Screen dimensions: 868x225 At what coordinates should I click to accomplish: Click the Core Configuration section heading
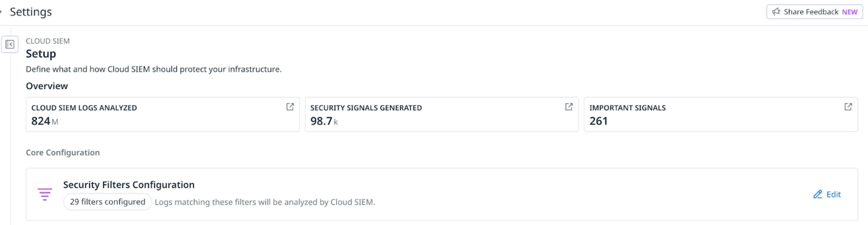[63, 152]
